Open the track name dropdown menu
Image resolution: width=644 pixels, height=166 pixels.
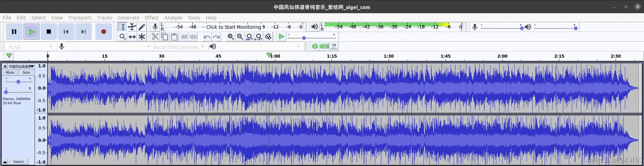21,66
